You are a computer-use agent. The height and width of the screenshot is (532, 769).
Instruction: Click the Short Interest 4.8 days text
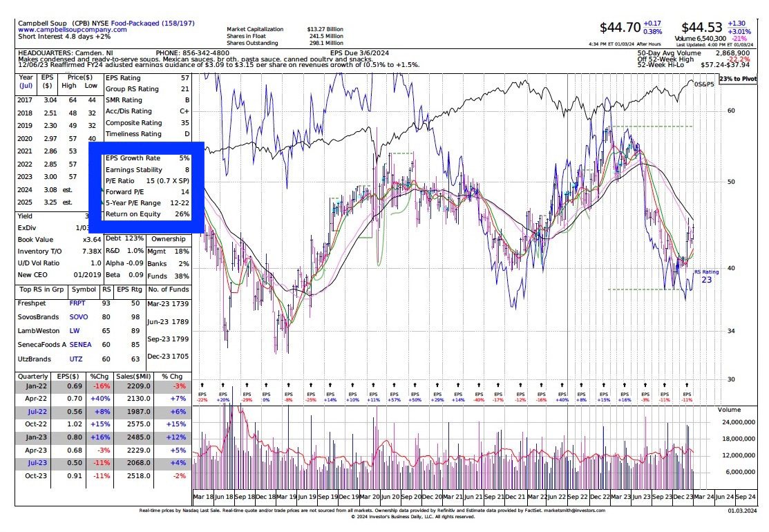pyautogui.click(x=64, y=37)
